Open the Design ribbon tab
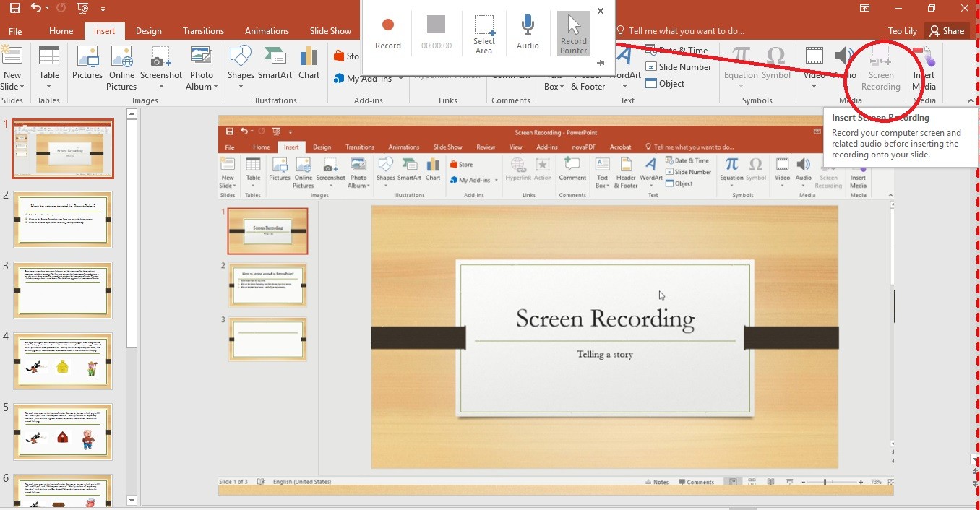The height and width of the screenshot is (510, 980). pos(148,30)
